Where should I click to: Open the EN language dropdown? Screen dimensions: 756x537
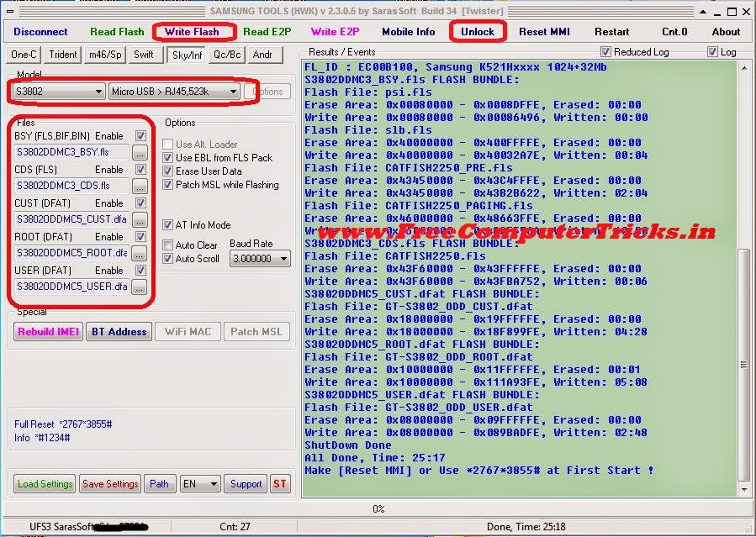click(199, 483)
